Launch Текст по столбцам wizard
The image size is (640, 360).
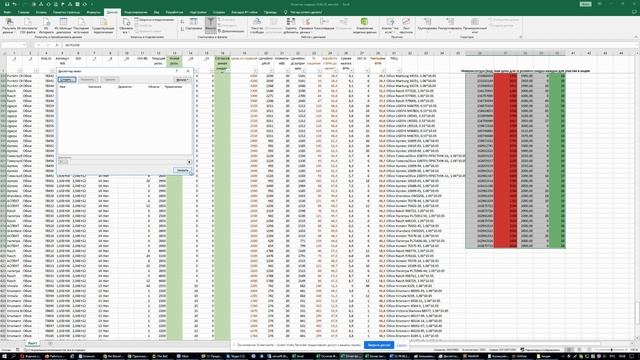257,26
